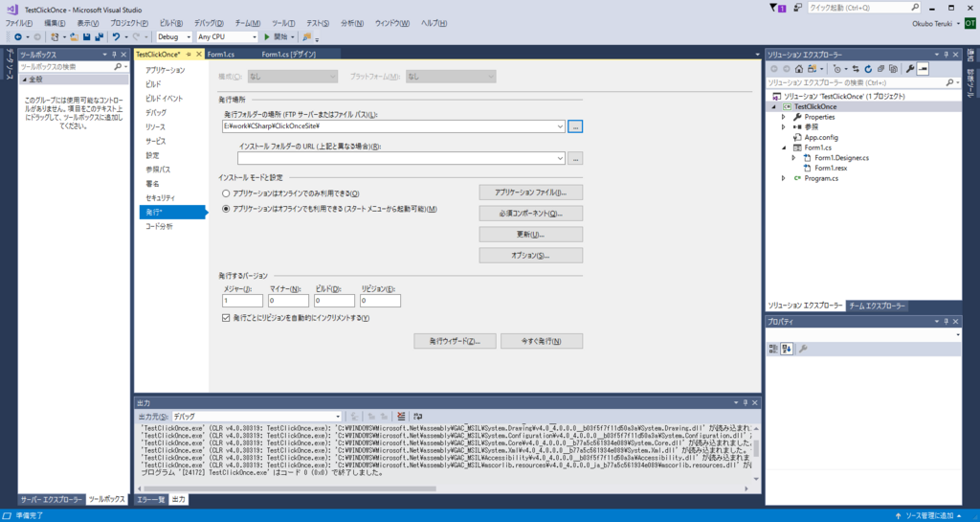Click ソース管理に追加 in the status bar
The image size is (980, 522).
[930, 516]
